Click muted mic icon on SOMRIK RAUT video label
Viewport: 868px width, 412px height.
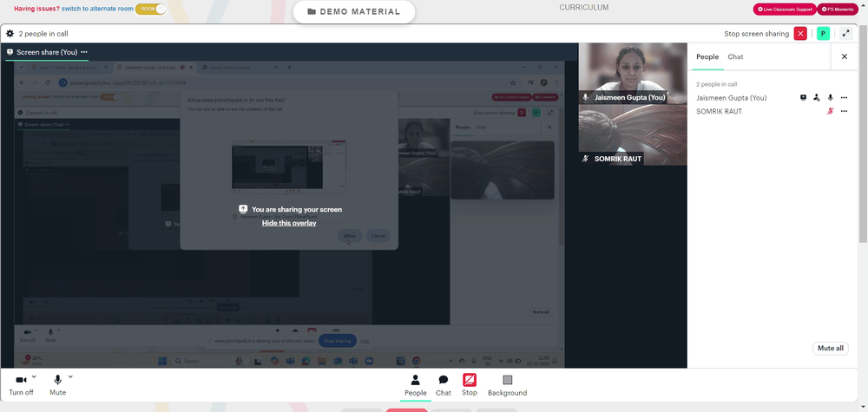click(586, 159)
